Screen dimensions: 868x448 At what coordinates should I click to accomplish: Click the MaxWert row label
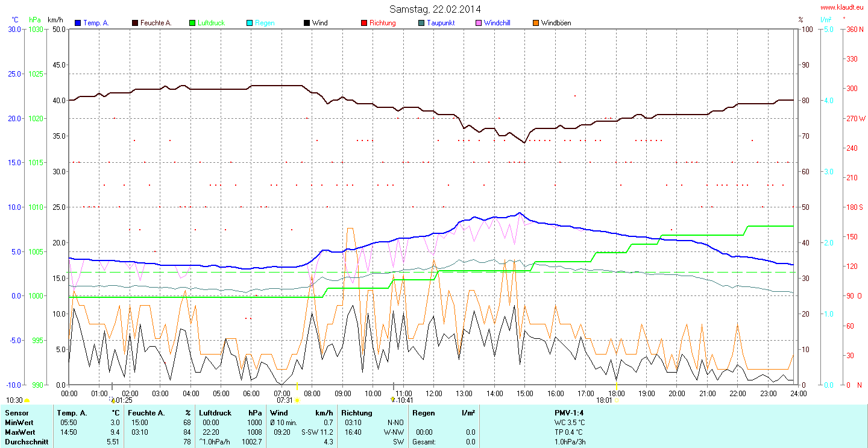tap(22, 432)
